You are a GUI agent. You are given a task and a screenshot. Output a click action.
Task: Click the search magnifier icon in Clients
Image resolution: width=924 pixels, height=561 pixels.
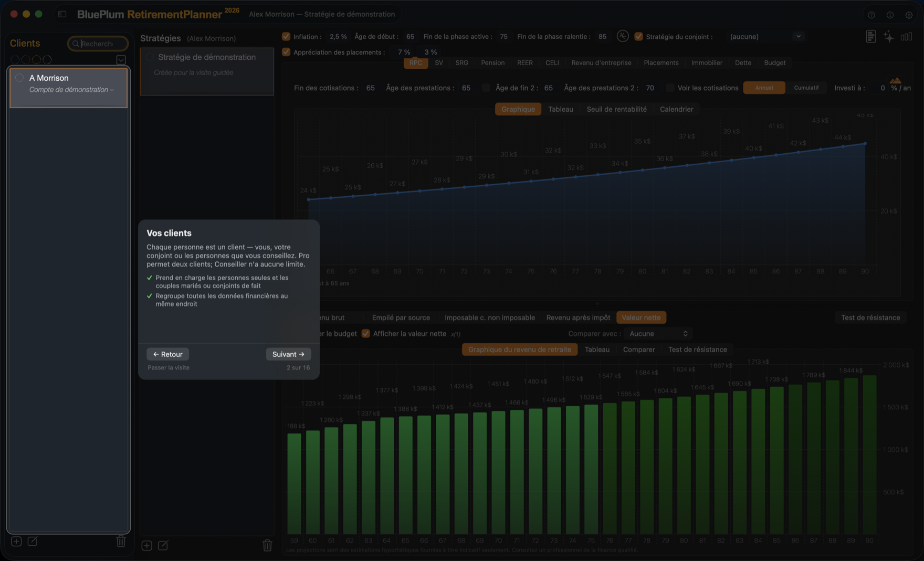coord(76,44)
